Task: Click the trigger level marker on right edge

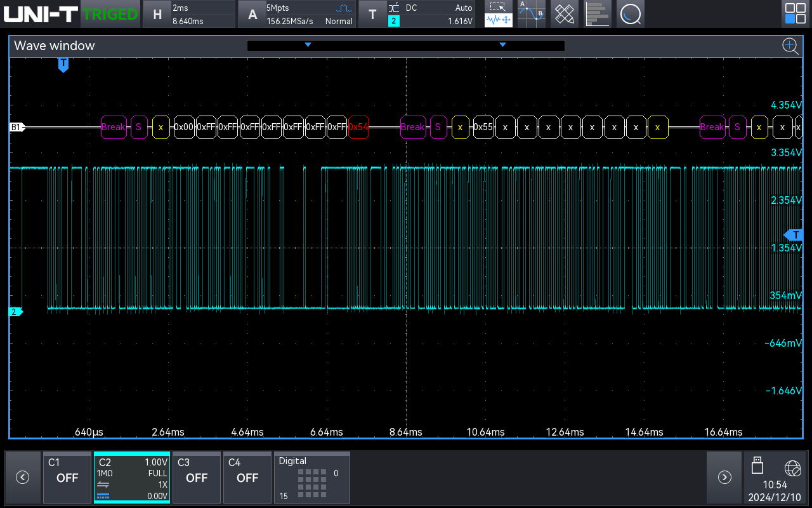Action: (x=796, y=235)
